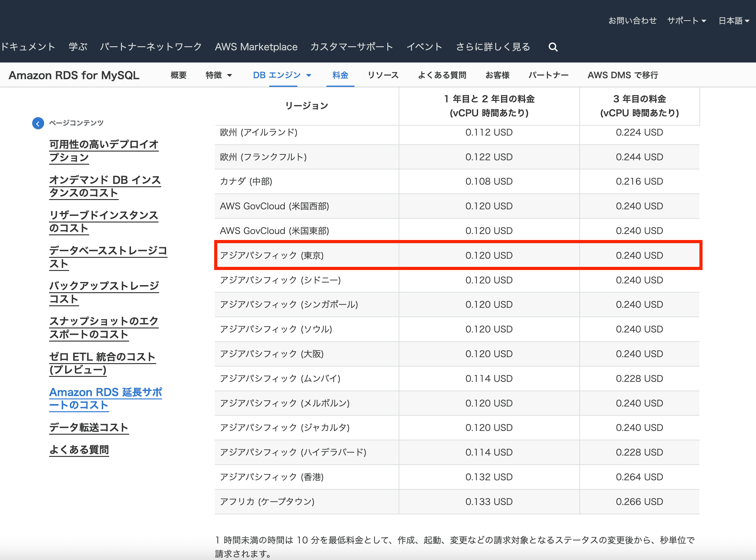Jump to スナップショットのエクスポートのコスト section

coord(104,327)
